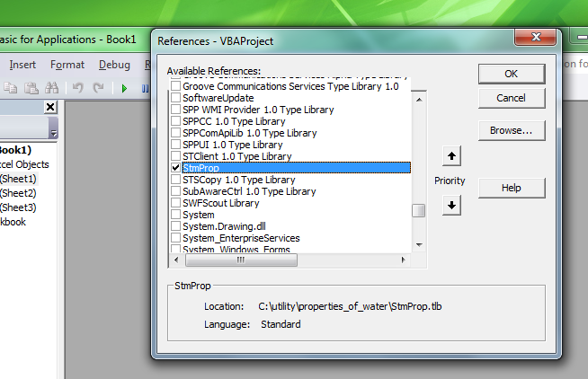Move reference up with Priority up arrow

(x=452, y=157)
